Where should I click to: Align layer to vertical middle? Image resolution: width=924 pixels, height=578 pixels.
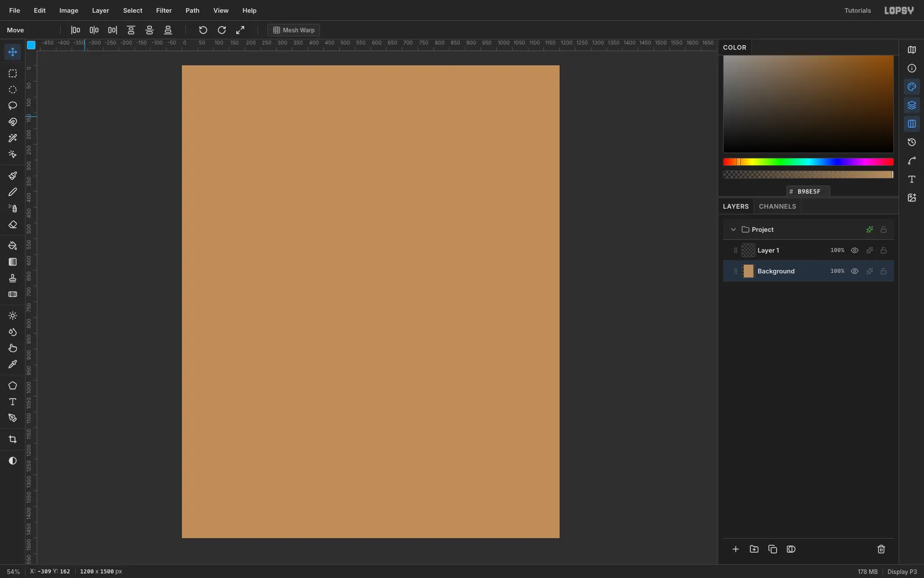[150, 30]
